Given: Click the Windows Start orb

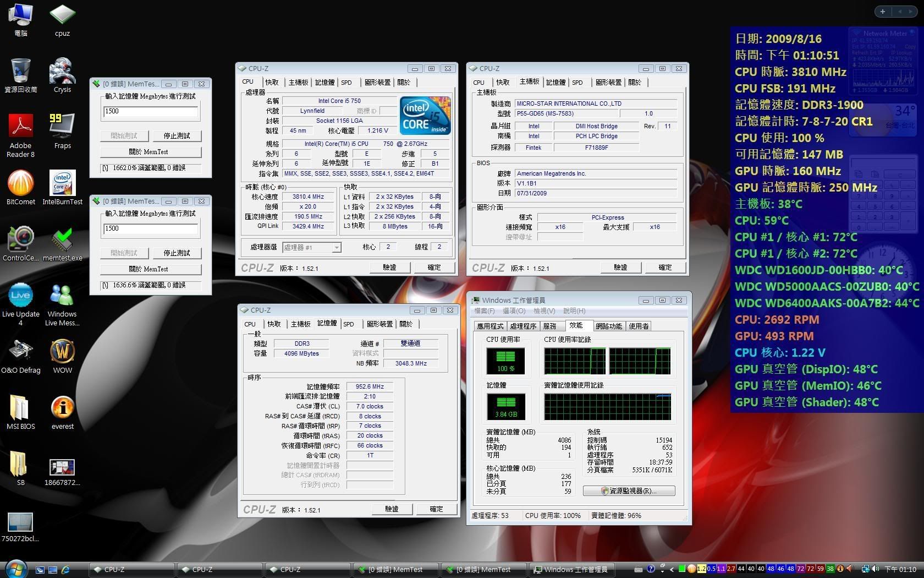Looking at the screenshot, I should tap(15, 569).
